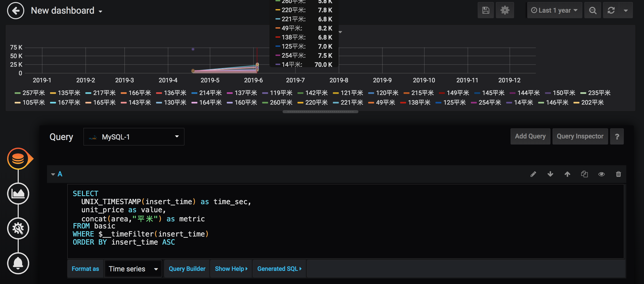Go back using the back arrow icon

(x=16, y=11)
